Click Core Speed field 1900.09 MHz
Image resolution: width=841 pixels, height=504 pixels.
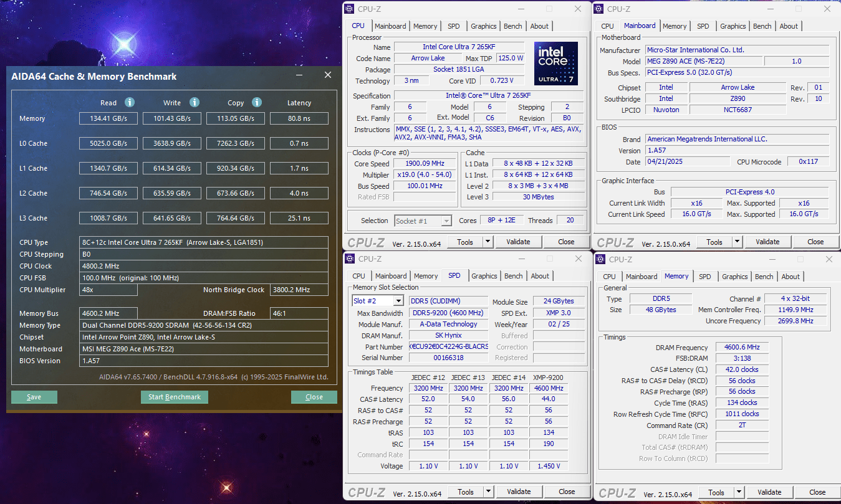[425, 164]
